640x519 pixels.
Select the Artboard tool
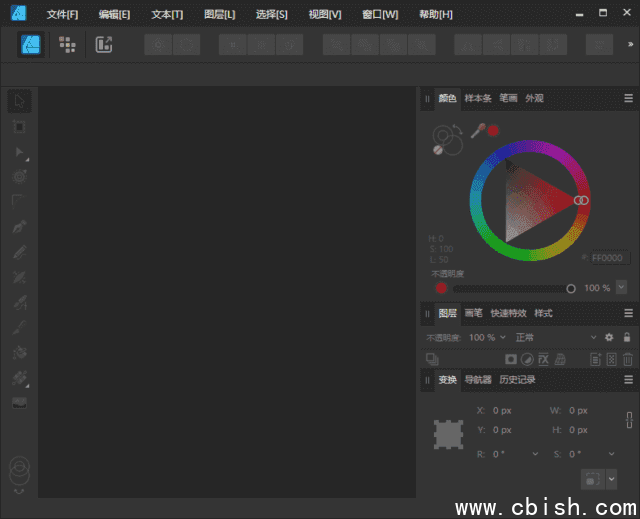tap(19, 126)
